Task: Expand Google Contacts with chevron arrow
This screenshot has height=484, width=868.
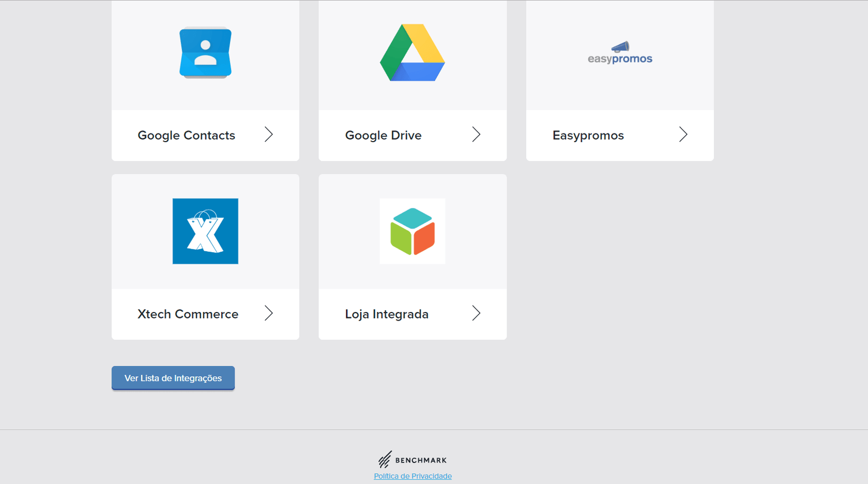Action: (x=269, y=135)
